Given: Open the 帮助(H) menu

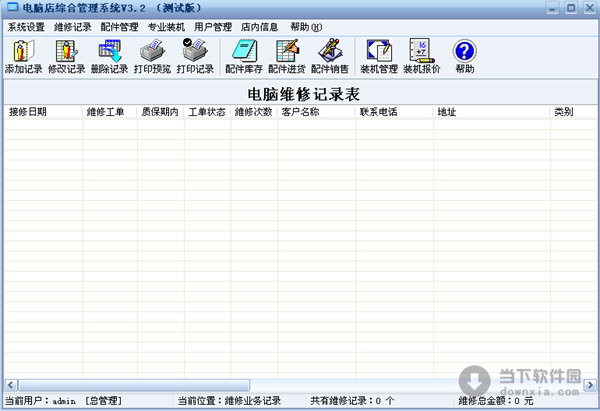Looking at the screenshot, I should coord(306,27).
